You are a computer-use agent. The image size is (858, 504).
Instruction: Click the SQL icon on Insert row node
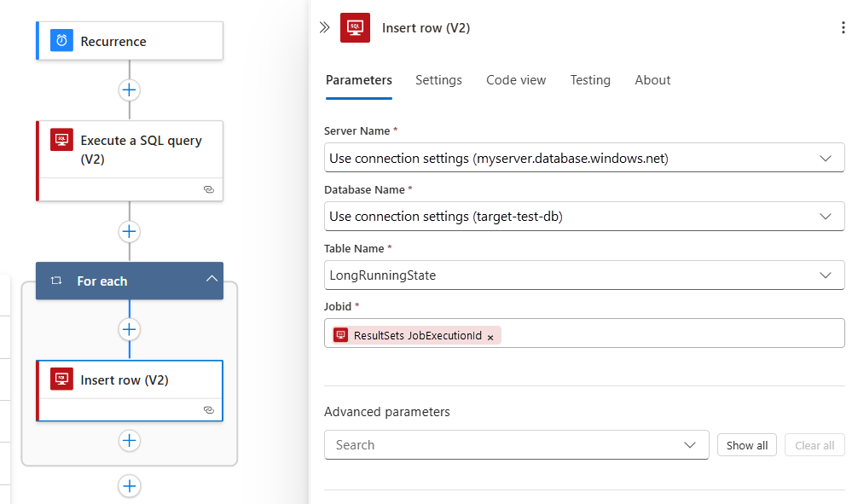point(61,379)
